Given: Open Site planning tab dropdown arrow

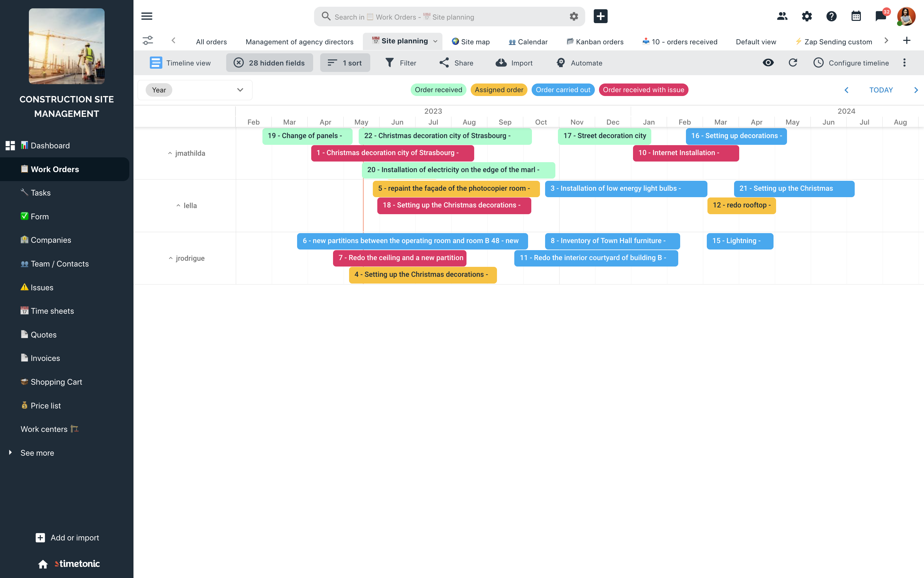Looking at the screenshot, I should [x=435, y=41].
